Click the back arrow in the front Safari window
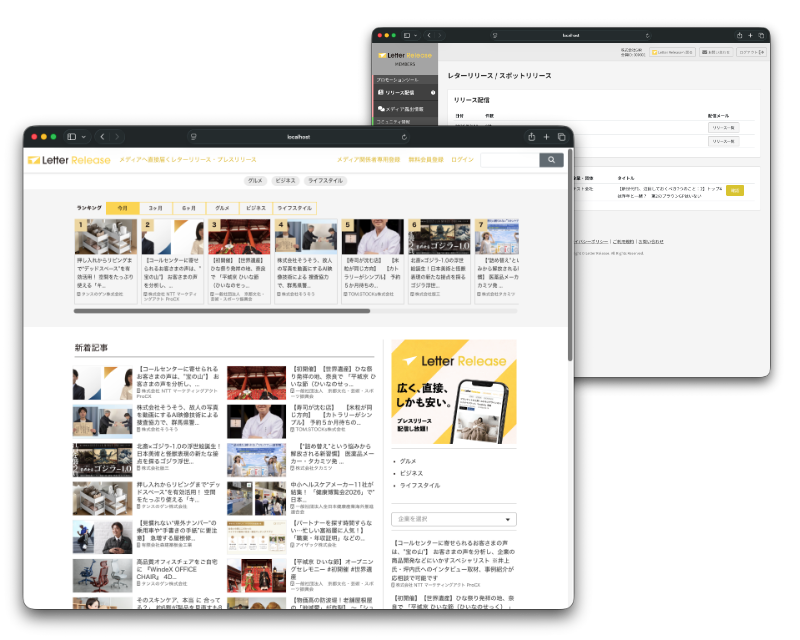The image size is (800, 640). 102,136
